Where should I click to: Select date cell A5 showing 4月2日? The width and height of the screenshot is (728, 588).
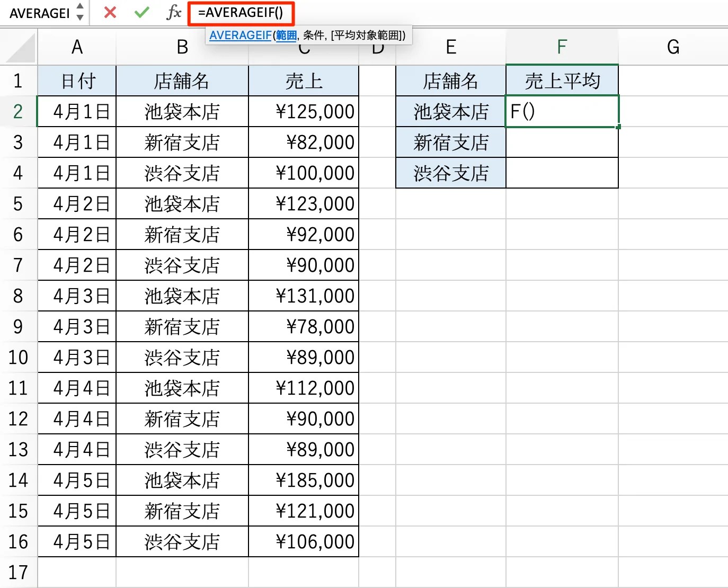pos(77,204)
